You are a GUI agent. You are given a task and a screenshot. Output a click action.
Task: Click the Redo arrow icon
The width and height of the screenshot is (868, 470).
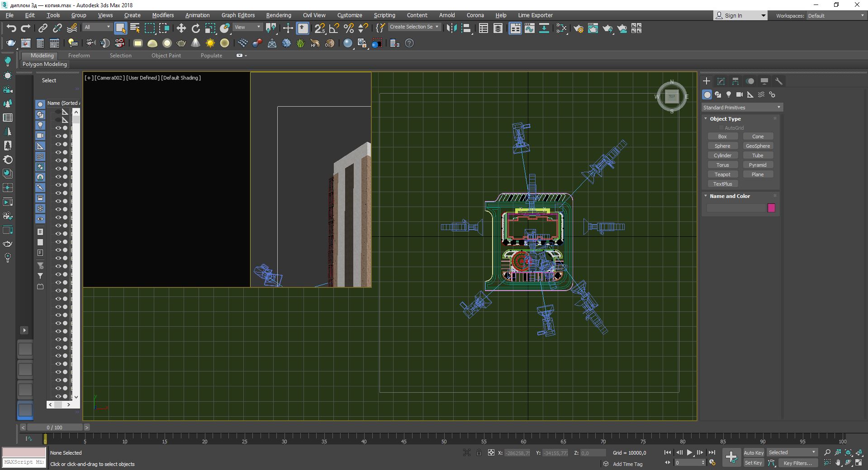coord(26,28)
